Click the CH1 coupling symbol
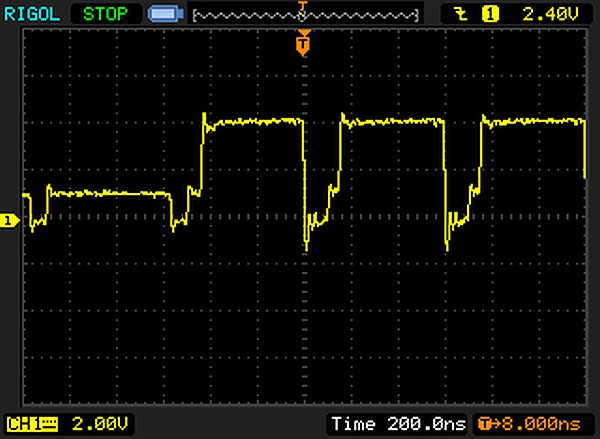Screen dimensions: 600x439 click(x=47, y=423)
